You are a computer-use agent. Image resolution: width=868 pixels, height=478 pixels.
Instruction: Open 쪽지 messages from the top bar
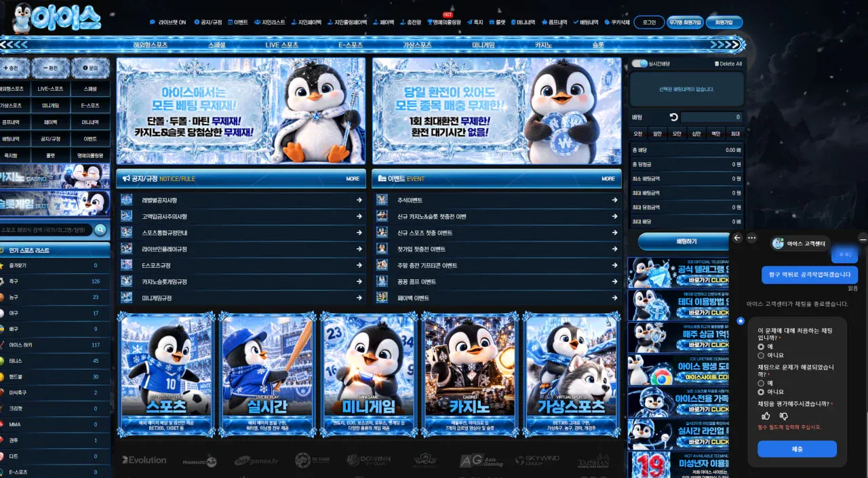click(475, 22)
